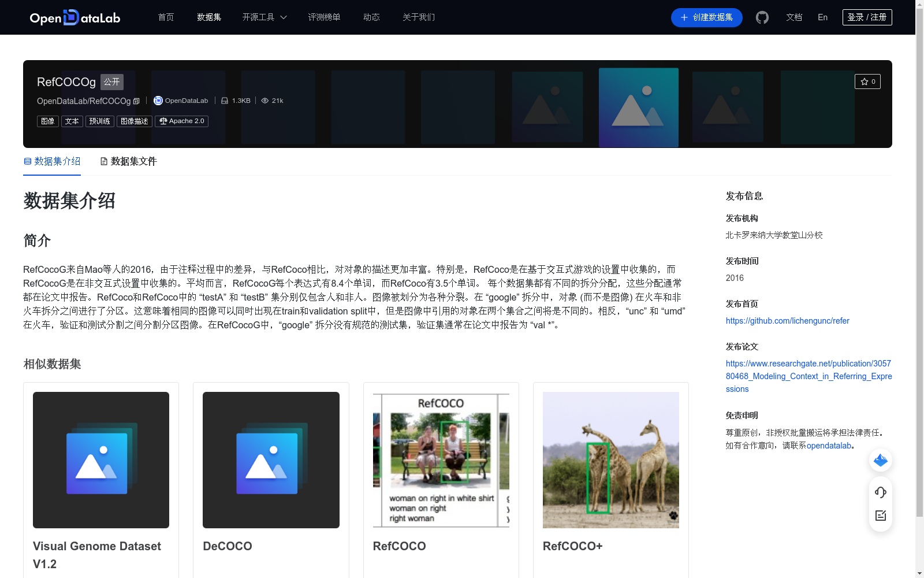
Task: Open the customer support headset icon
Action: pyautogui.click(x=881, y=492)
